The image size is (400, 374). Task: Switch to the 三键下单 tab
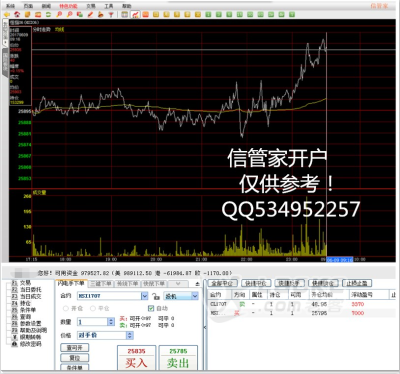[x=101, y=284]
